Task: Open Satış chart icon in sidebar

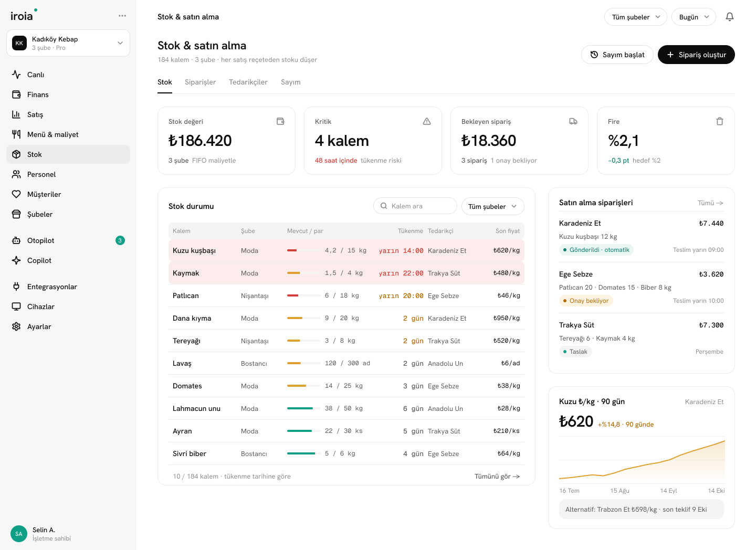Action: click(x=16, y=114)
